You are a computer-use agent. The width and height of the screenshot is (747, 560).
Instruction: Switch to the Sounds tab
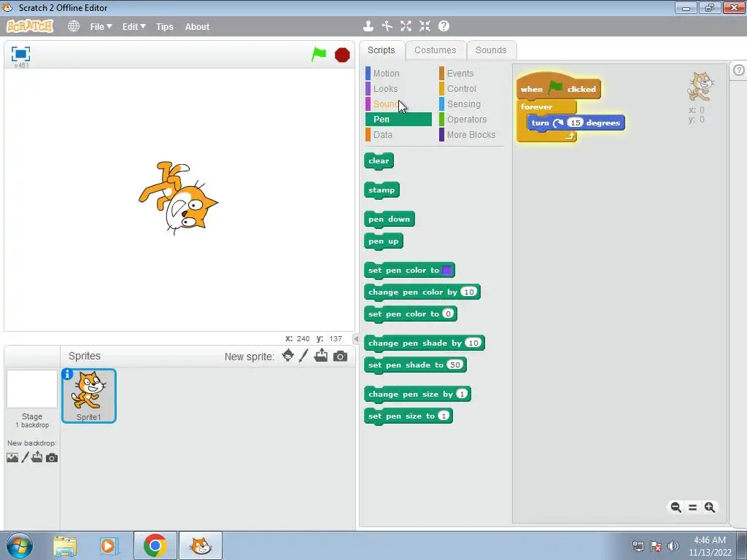coord(491,50)
